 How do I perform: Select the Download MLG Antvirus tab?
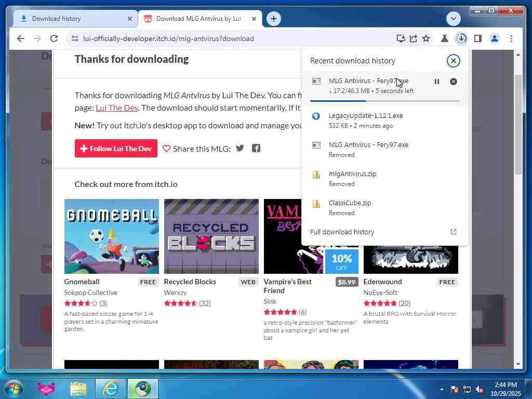pos(200,19)
